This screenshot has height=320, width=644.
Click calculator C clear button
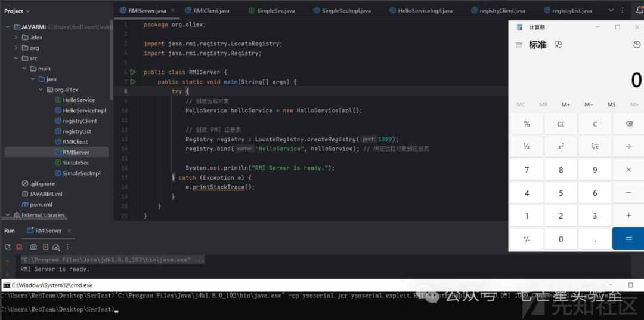click(595, 124)
